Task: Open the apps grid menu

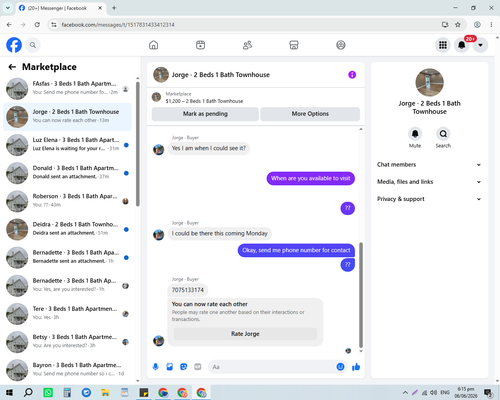Action: tap(443, 45)
